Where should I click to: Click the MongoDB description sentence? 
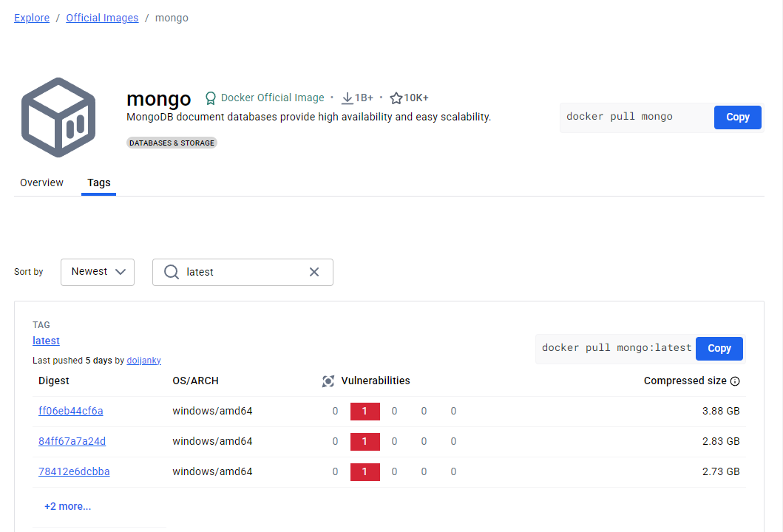(x=308, y=117)
